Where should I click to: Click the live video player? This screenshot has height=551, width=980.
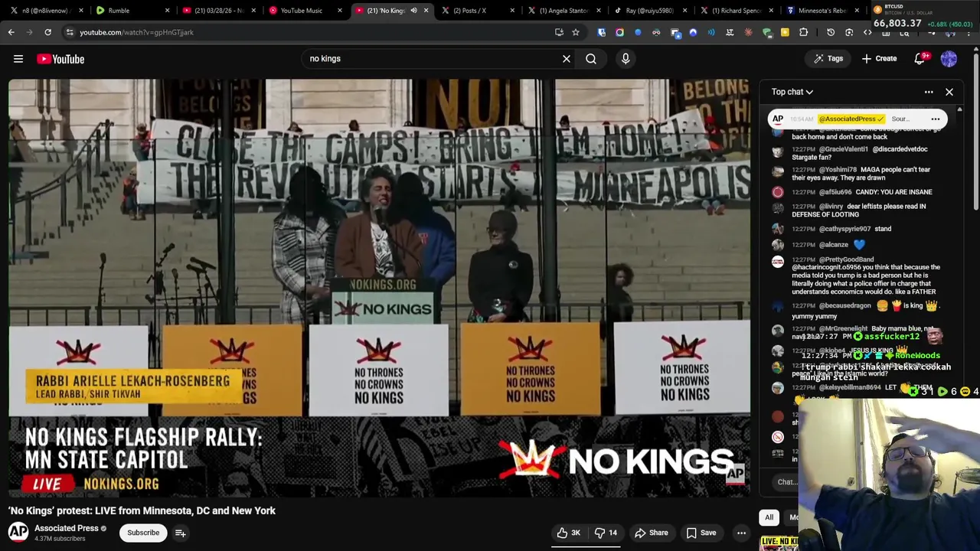coord(380,288)
